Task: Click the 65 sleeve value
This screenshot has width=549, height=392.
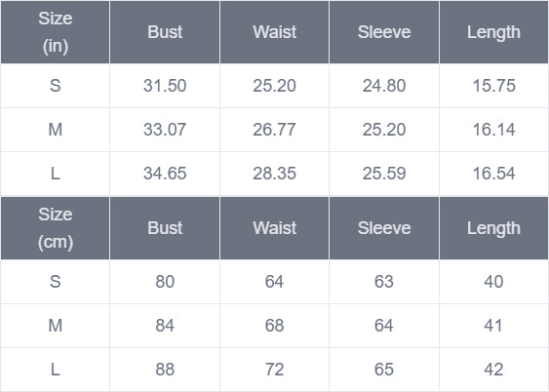Action: (384, 370)
